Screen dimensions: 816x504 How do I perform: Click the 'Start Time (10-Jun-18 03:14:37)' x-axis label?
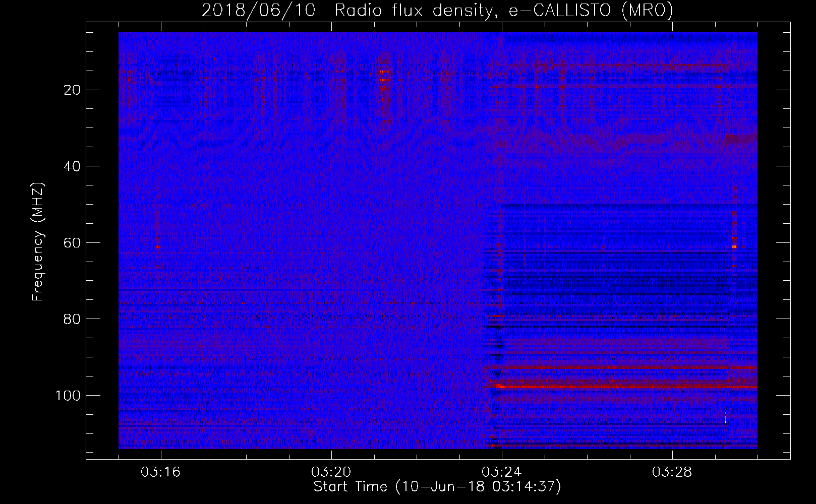click(437, 487)
